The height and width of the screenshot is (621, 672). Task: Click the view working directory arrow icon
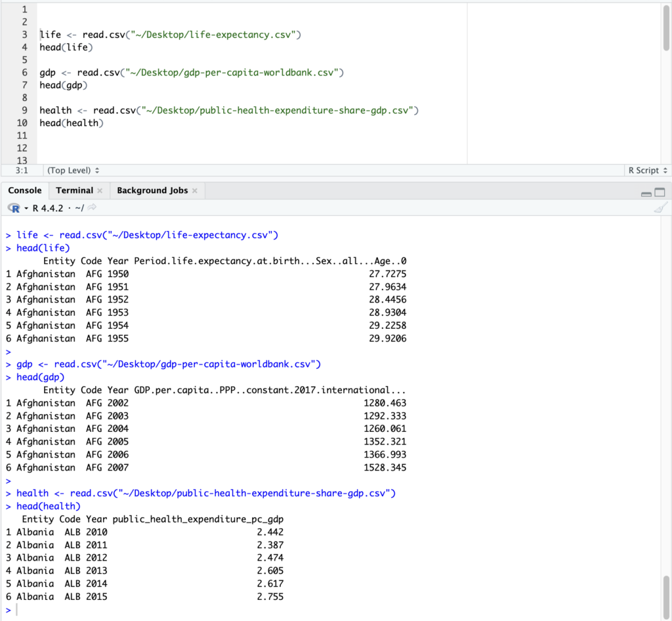pyautogui.click(x=92, y=208)
